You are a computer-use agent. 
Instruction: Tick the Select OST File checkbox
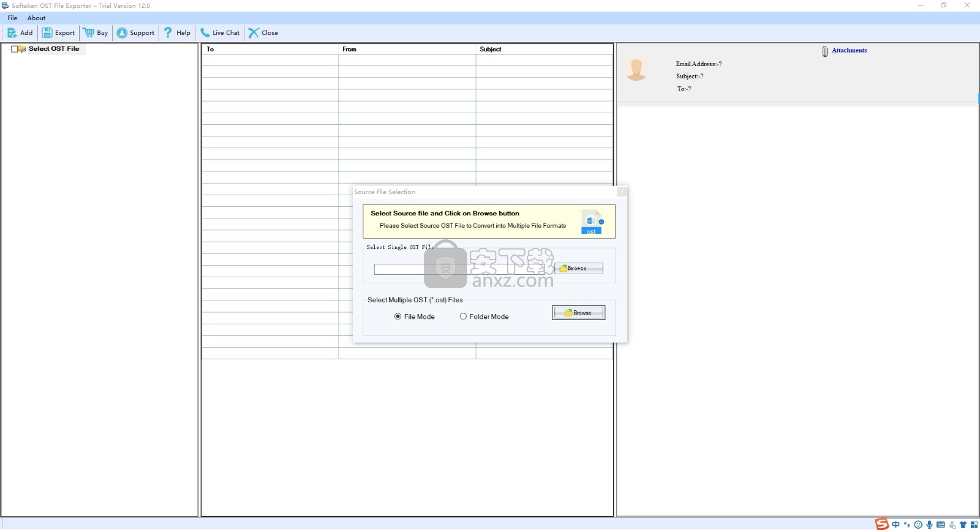click(x=15, y=49)
